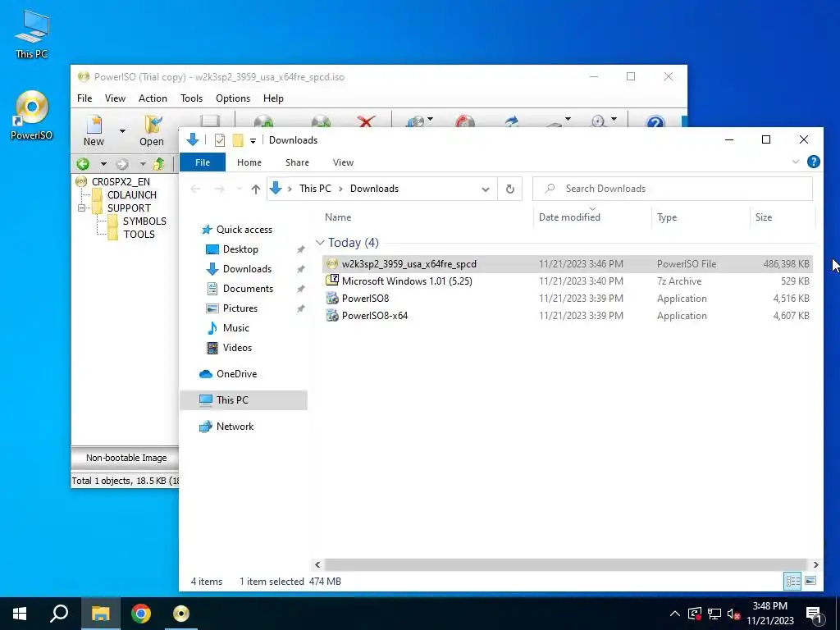This screenshot has width=840, height=630.
Task: Click green Back arrow in PowerISO
Action: 83,164
